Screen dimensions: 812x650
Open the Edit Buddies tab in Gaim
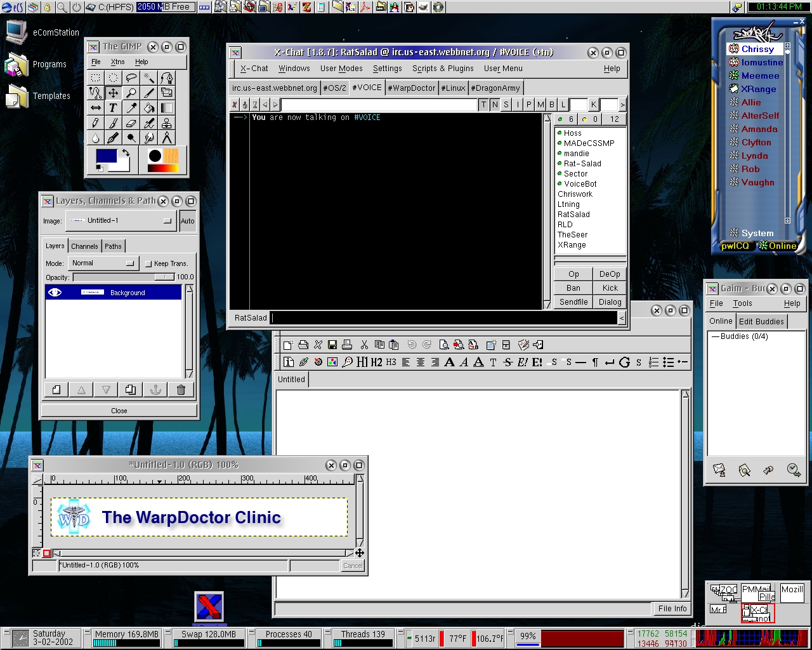coord(761,321)
